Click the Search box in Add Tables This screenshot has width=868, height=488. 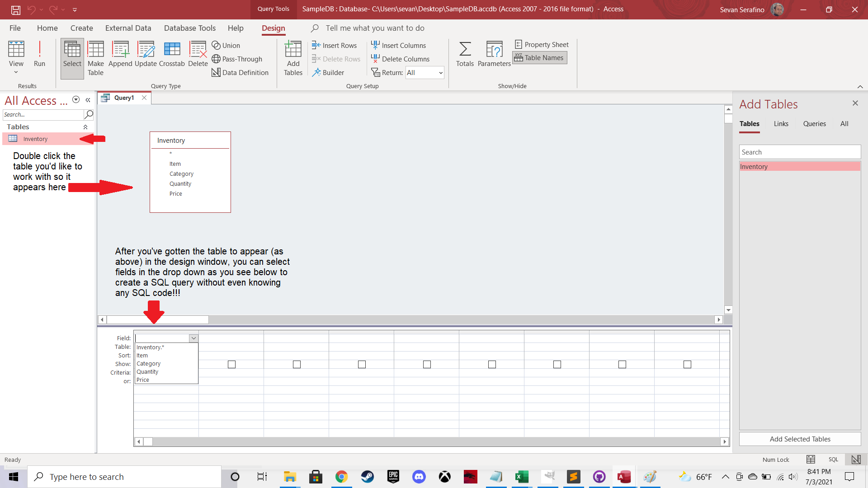click(x=800, y=152)
